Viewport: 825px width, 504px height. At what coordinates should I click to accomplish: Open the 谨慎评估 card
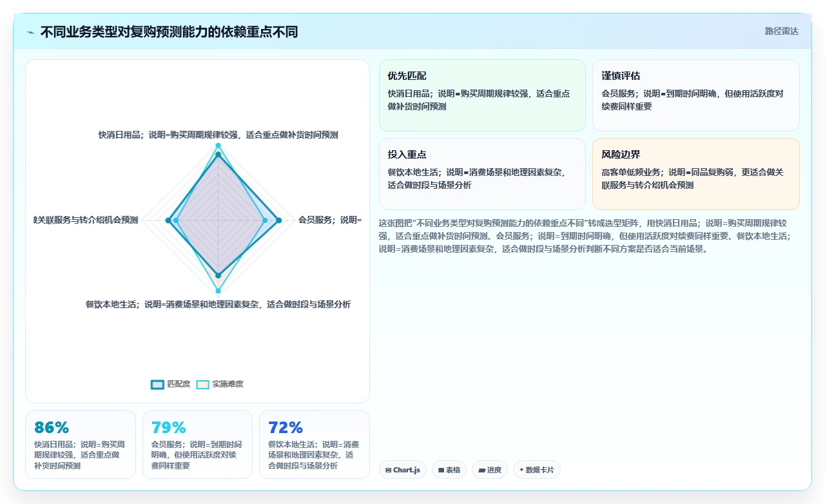point(696,95)
